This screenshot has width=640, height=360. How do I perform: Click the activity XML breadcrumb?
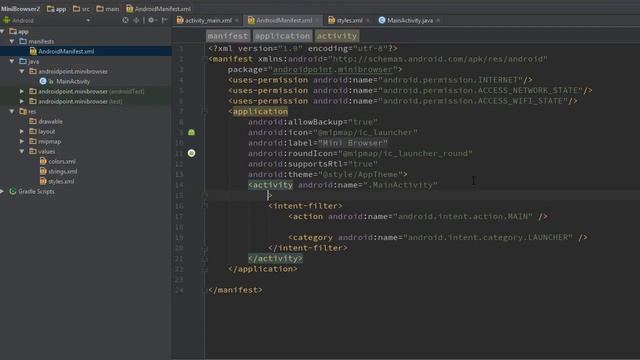pyautogui.click(x=337, y=36)
